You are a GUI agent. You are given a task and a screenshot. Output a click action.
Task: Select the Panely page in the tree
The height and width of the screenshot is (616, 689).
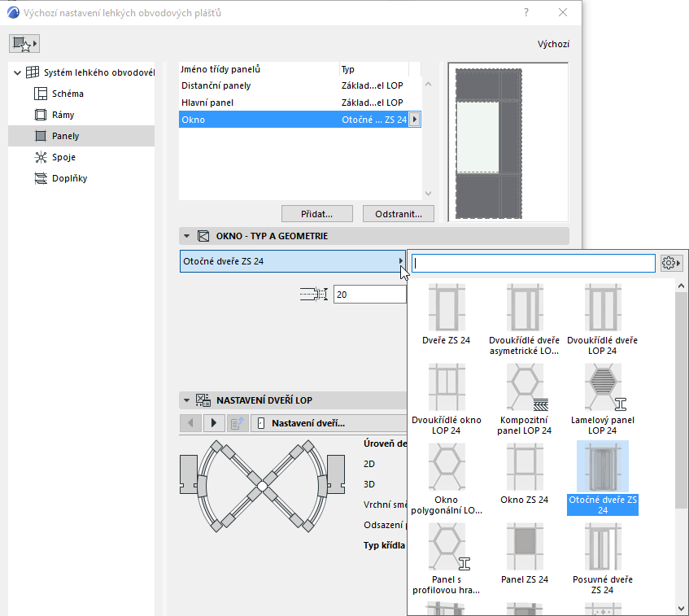pyautogui.click(x=81, y=136)
